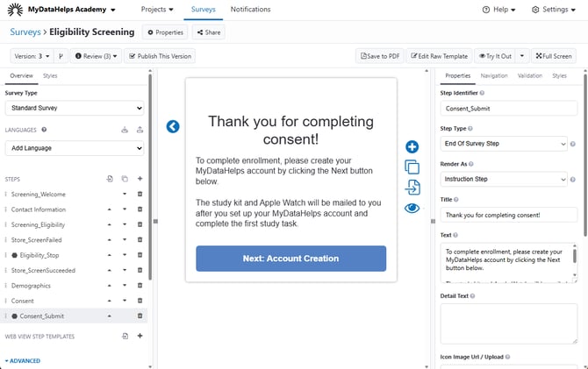Screen dimensions: 588x369
Task: Click the Publish This Version button
Action: coord(160,56)
